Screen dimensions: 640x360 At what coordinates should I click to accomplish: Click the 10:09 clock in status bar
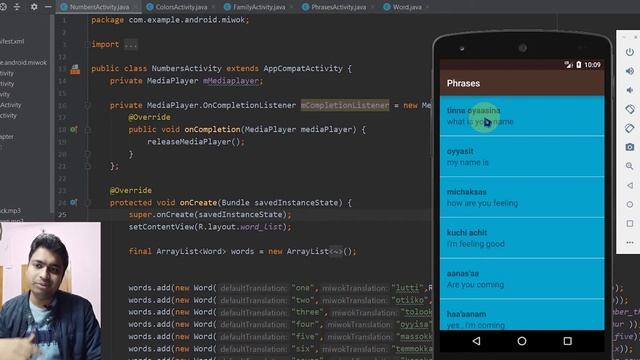592,64
